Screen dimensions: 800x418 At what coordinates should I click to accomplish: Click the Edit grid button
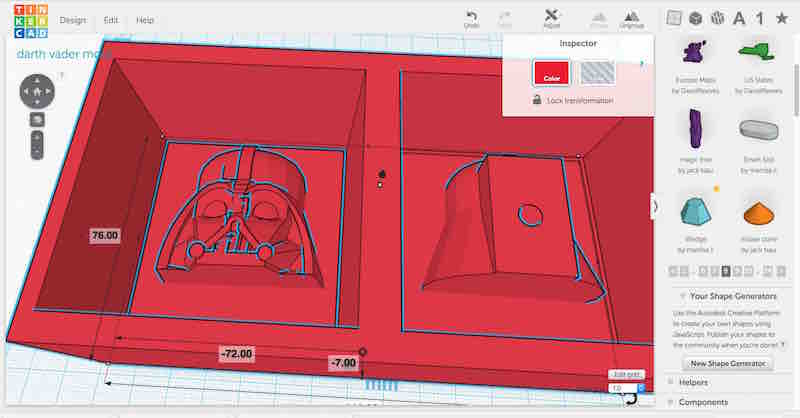(x=626, y=374)
